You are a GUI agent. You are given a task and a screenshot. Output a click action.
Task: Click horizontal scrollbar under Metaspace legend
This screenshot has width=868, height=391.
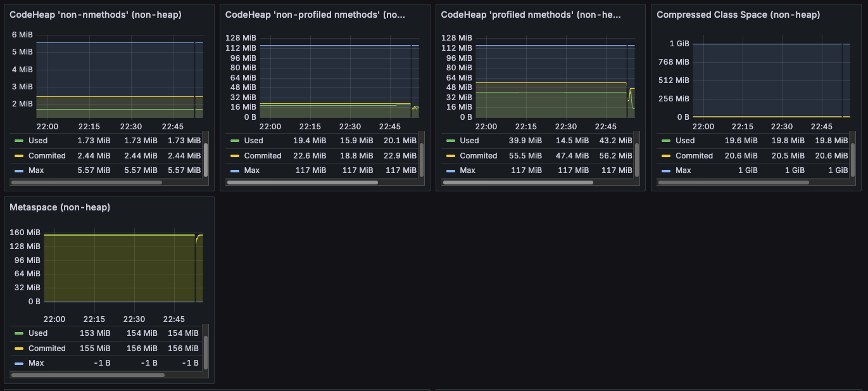[88, 375]
